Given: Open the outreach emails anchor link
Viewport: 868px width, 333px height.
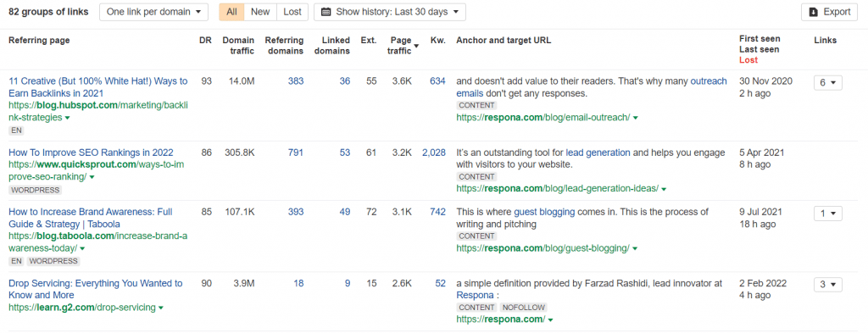Looking at the screenshot, I should coord(591,87).
